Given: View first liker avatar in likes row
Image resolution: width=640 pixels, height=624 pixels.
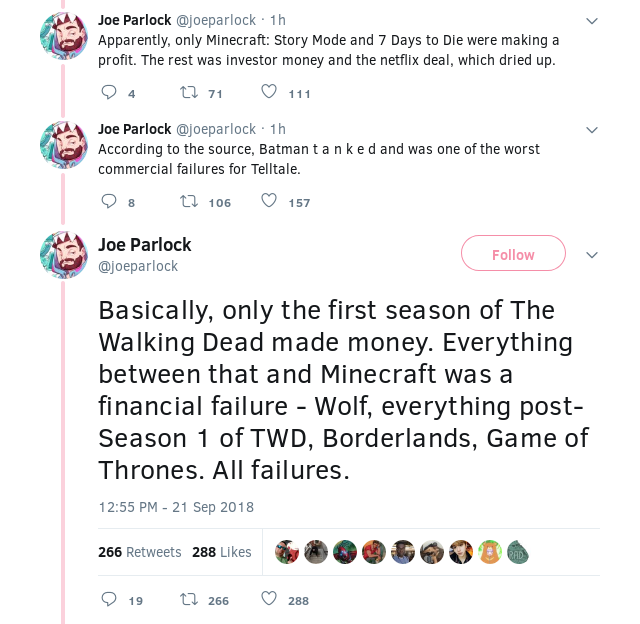Looking at the screenshot, I should point(287,552).
